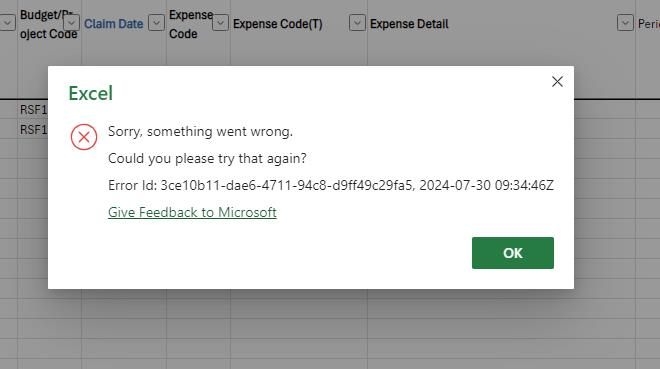Click 'Could you please try that again?' text
The width and height of the screenshot is (660, 369).
point(207,158)
